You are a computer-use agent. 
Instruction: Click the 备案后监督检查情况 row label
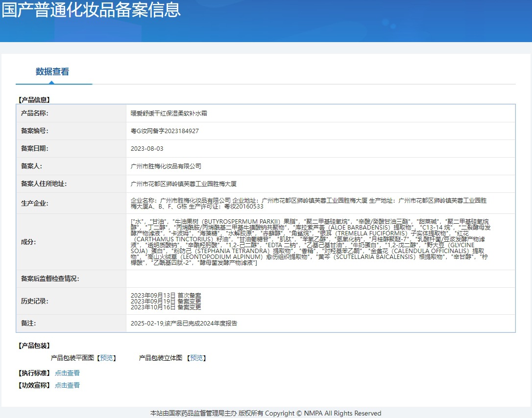pos(50,279)
